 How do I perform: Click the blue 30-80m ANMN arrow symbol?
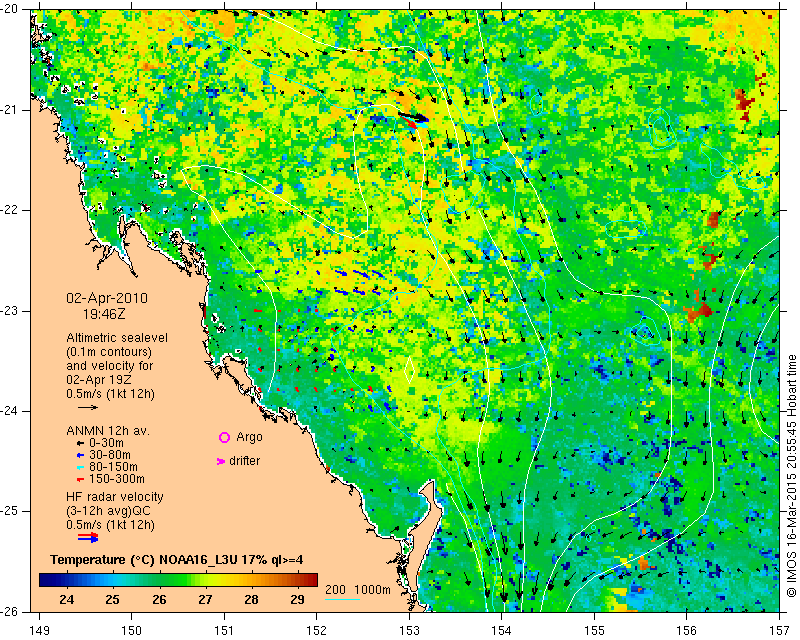pyautogui.click(x=80, y=455)
